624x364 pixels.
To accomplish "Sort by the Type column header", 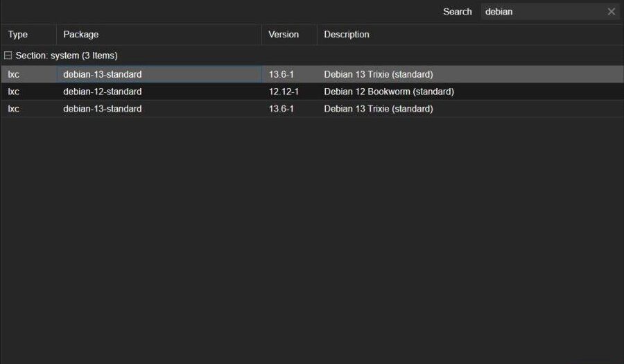I will pyautogui.click(x=28, y=34).
